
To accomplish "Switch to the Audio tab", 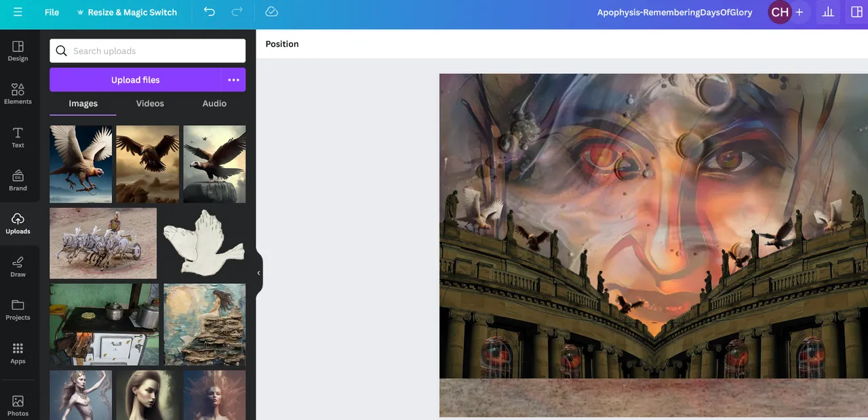I will (x=214, y=104).
